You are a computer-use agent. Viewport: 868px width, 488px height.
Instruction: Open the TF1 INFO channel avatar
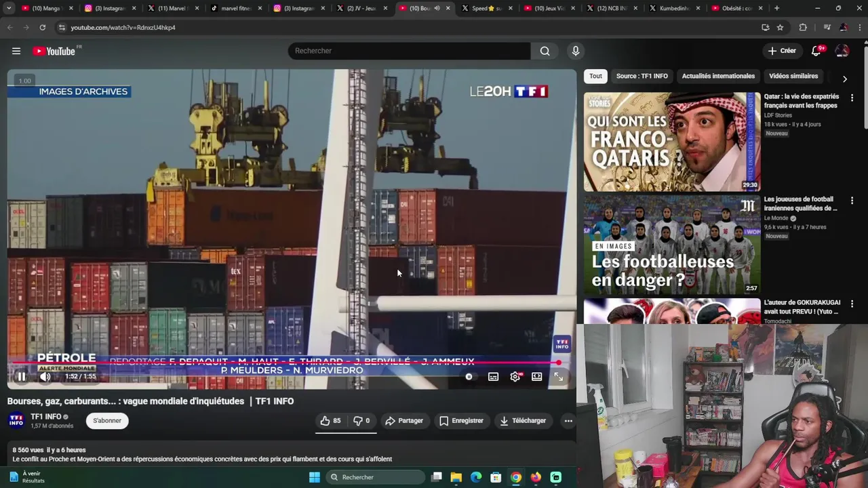(16, 420)
